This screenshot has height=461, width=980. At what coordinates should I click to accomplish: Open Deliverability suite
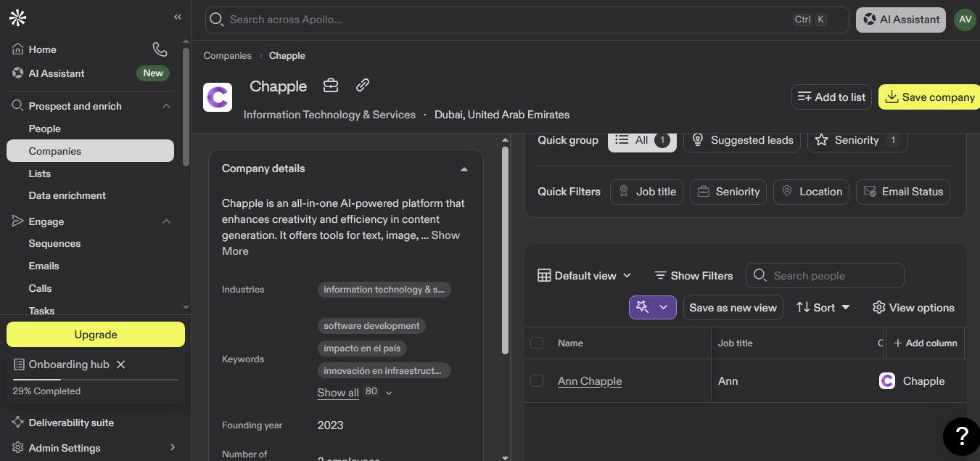click(x=71, y=423)
